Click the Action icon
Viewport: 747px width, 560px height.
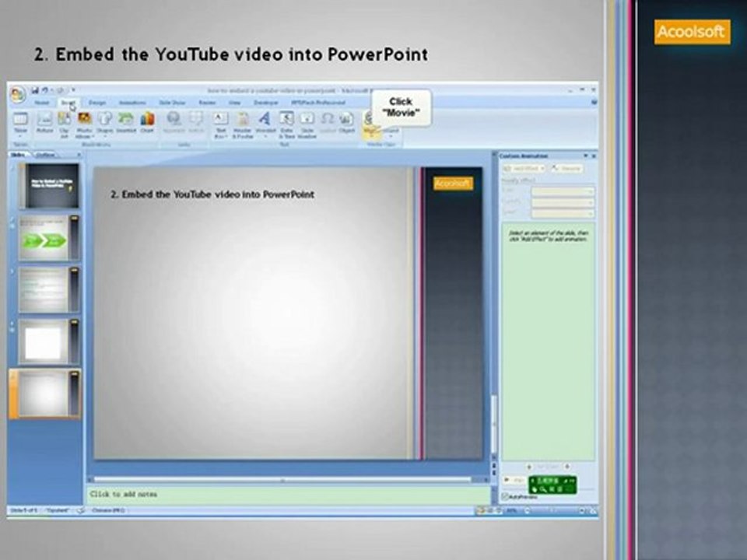coord(196,122)
